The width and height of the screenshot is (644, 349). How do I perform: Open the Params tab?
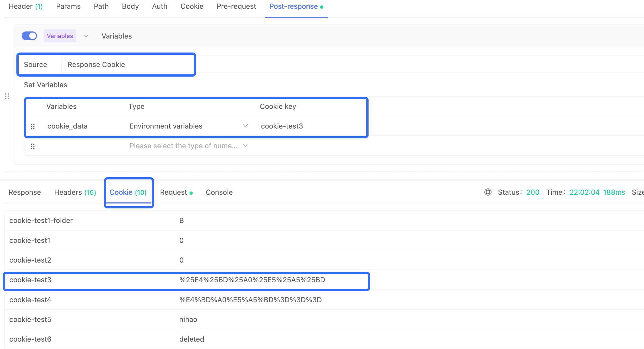pyautogui.click(x=68, y=6)
